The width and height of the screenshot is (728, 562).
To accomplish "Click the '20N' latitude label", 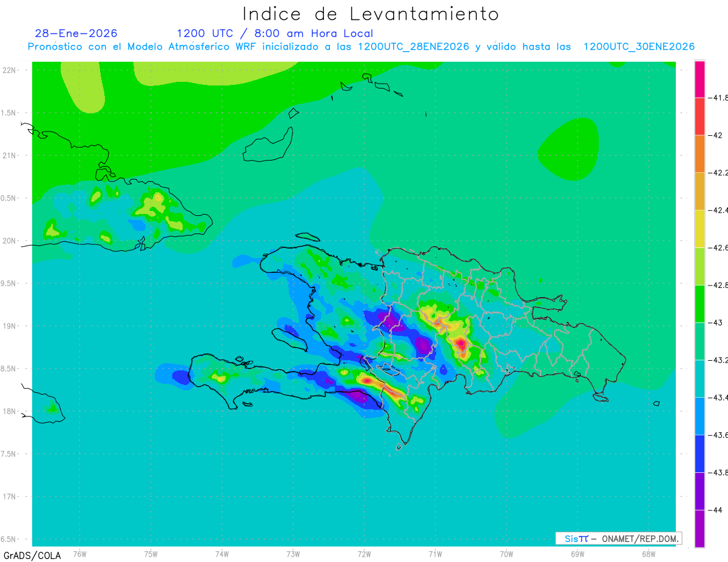I will tap(9, 241).
